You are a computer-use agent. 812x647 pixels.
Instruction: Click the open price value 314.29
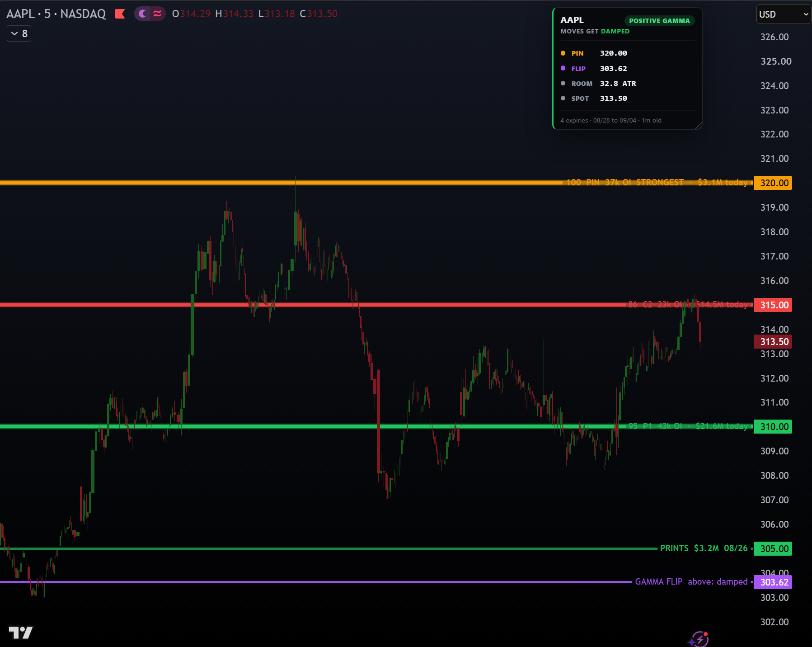(x=195, y=14)
